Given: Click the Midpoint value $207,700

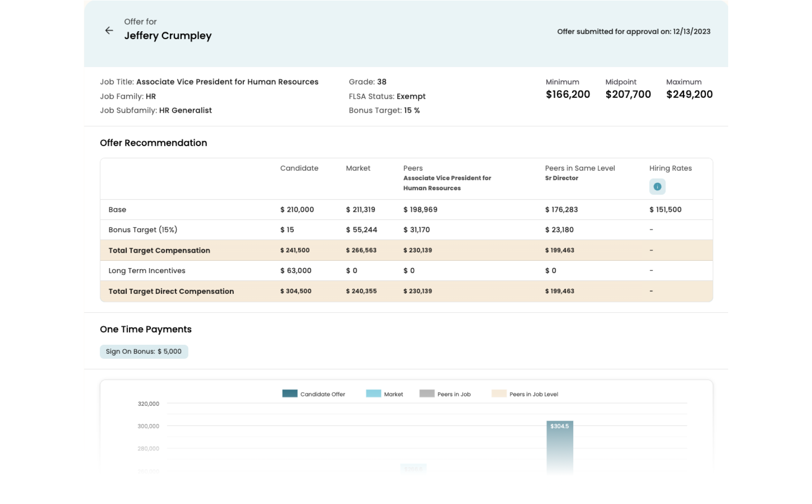Looking at the screenshot, I should point(628,94).
